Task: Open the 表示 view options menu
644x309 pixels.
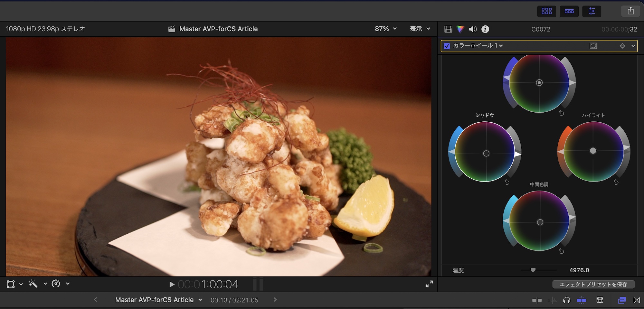Action: [x=420, y=29]
